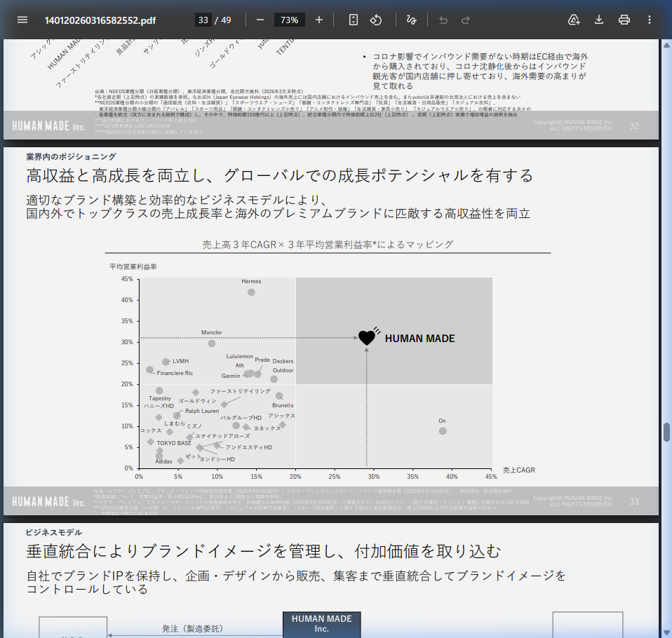Click the 発注（製造委託） arrow label

[x=192, y=629]
